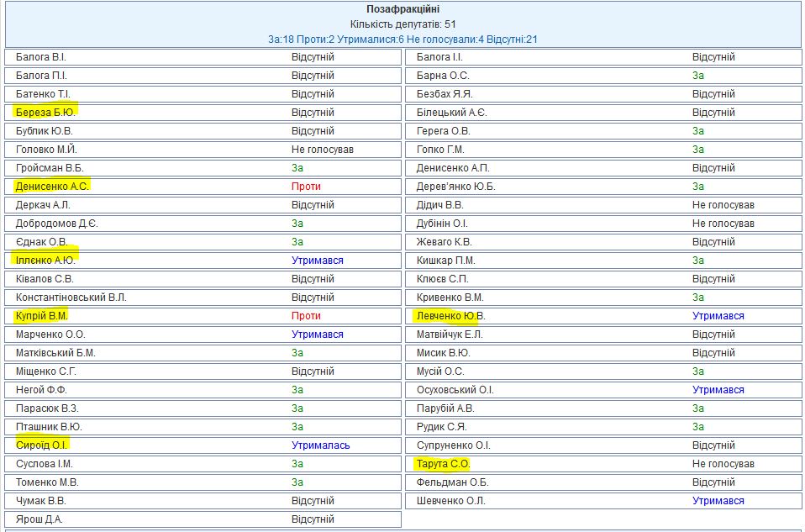Click the Відсутній status beside Фельдман О.Б.
Screen dimensions: 805x532
(x=713, y=482)
